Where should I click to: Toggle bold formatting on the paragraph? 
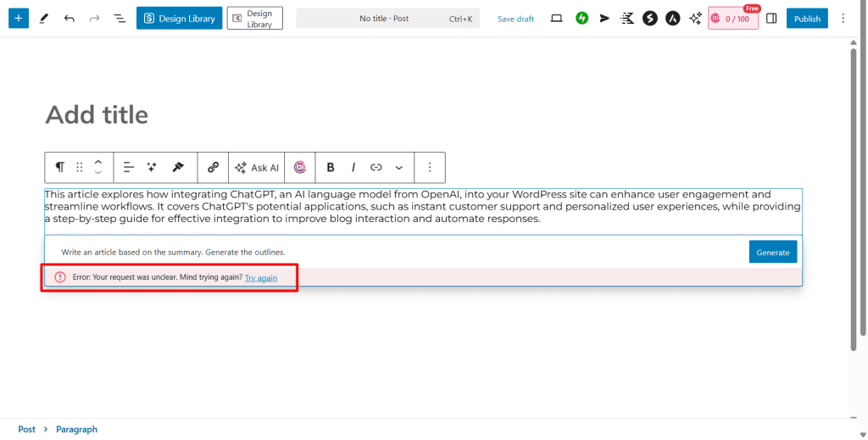(331, 168)
